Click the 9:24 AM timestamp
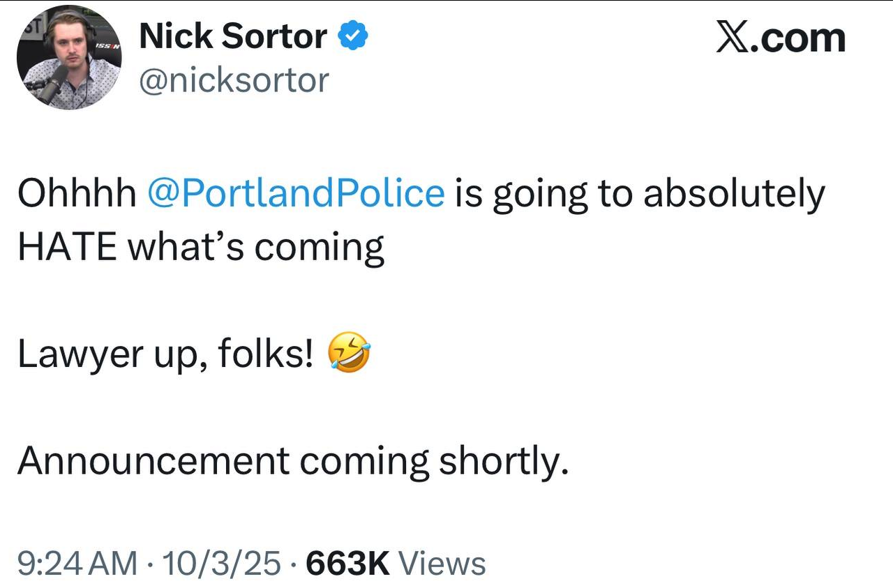 point(77,562)
